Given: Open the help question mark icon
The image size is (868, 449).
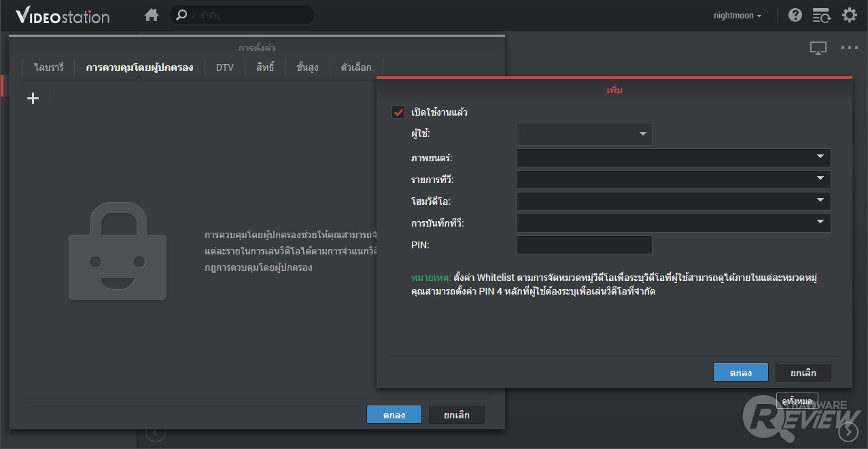Looking at the screenshot, I should point(795,15).
